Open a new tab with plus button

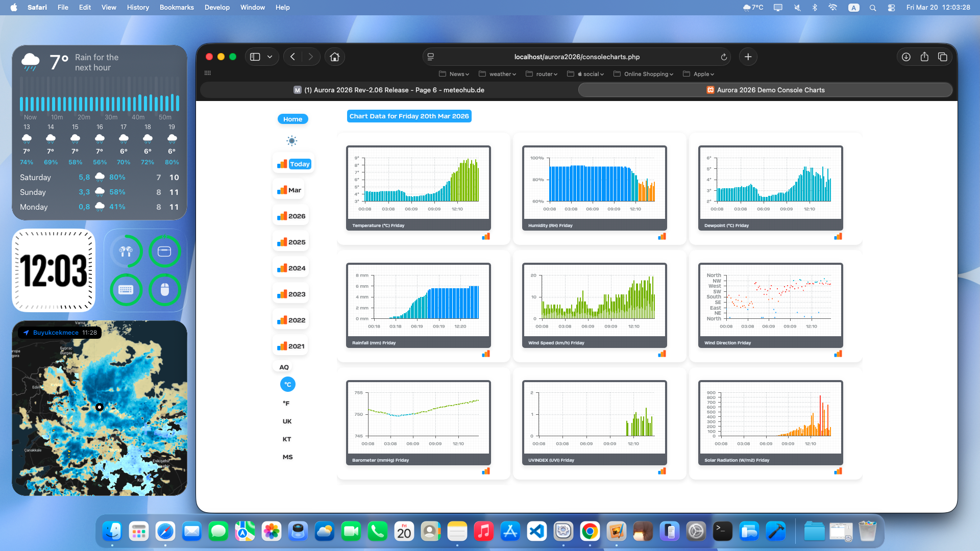pyautogui.click(x=748, y=57)
